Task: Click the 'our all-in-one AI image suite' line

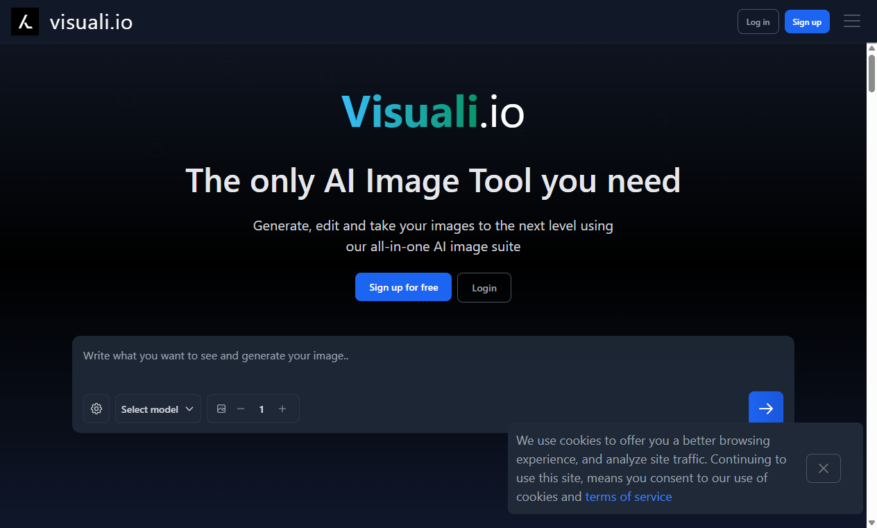Action: pos(433,247)
